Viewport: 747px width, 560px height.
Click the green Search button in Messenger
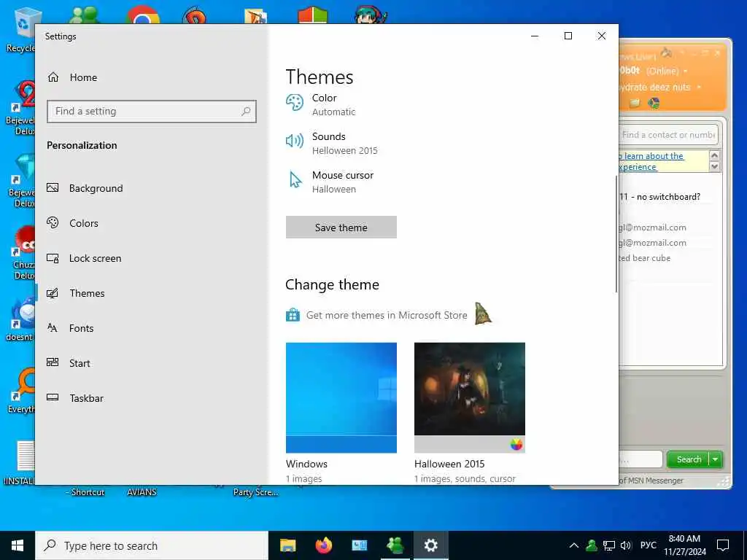[x=689, y=459]
